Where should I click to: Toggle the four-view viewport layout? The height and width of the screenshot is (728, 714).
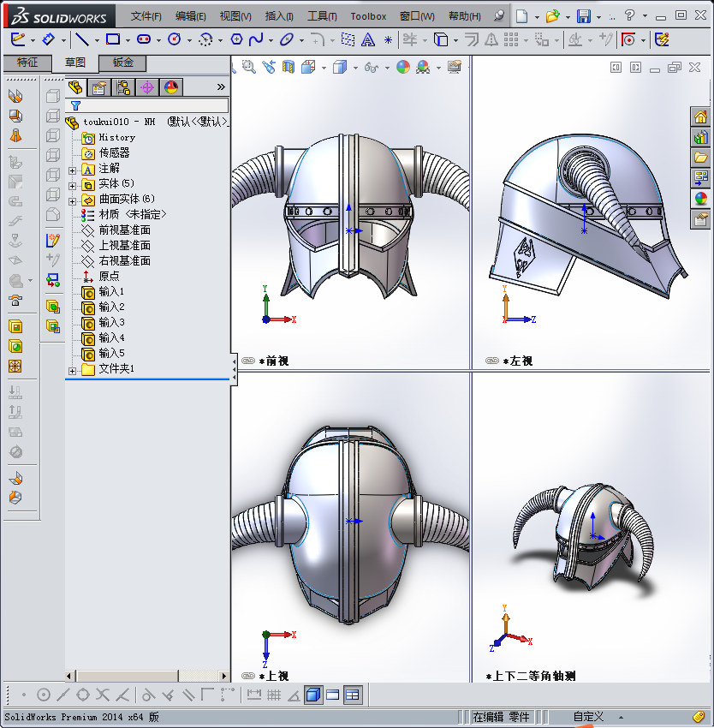pos(351,695)
